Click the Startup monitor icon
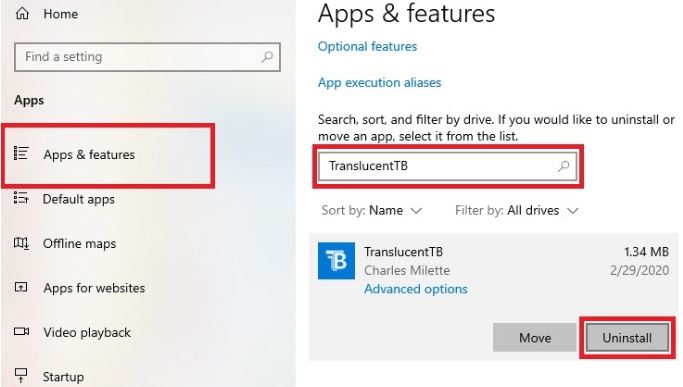 pos(21,375)
